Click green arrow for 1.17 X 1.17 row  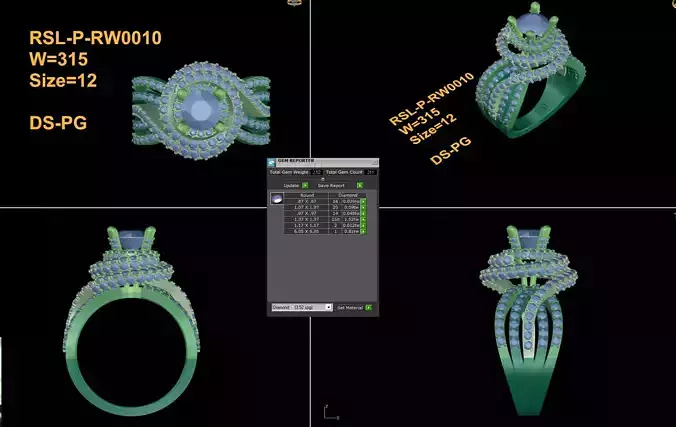tap(363, 226)
